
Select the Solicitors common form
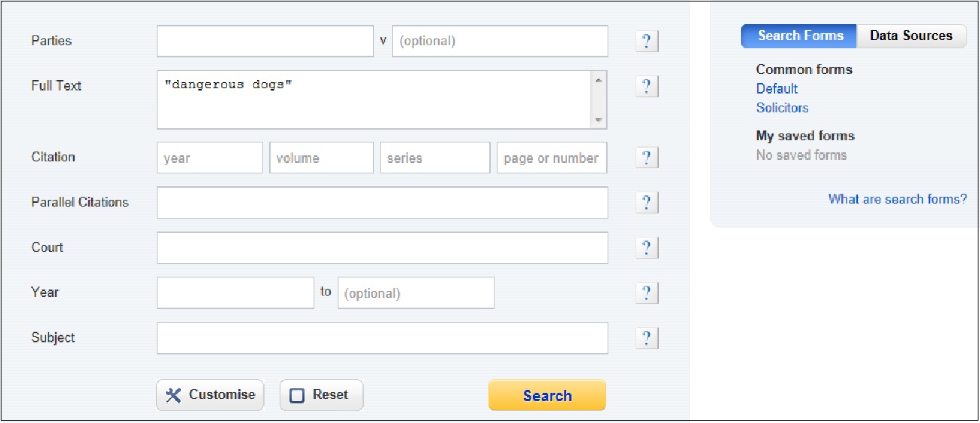click(782, 108)
